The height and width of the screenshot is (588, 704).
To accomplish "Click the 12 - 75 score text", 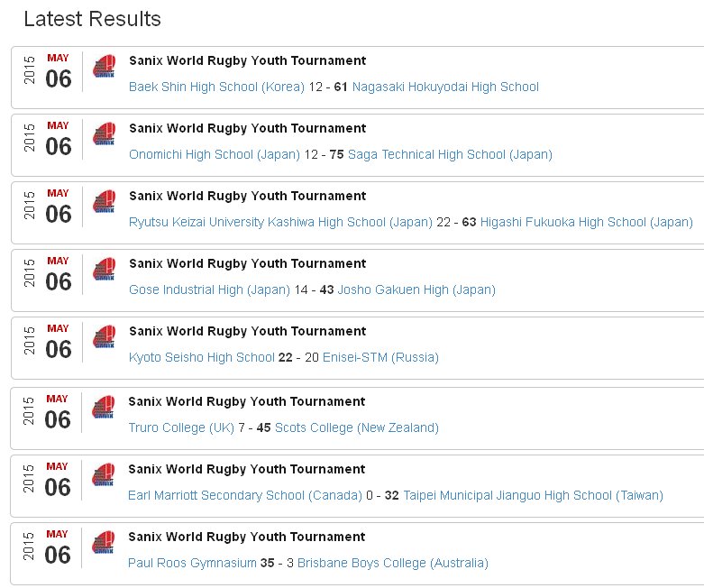I will click(x=324, y=154).
